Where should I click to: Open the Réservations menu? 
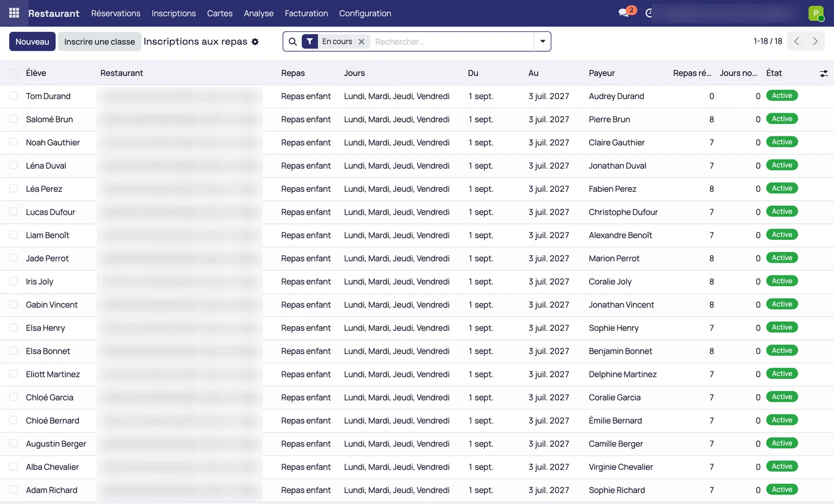pos(116,13)
